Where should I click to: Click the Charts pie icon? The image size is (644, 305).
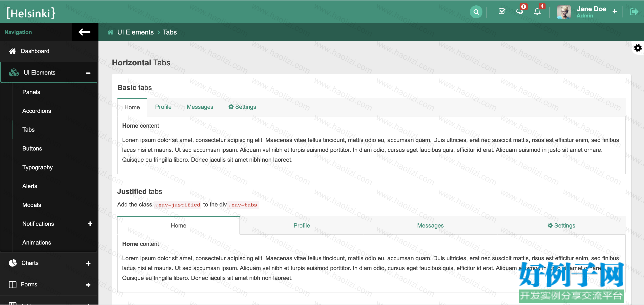(13, 263)
